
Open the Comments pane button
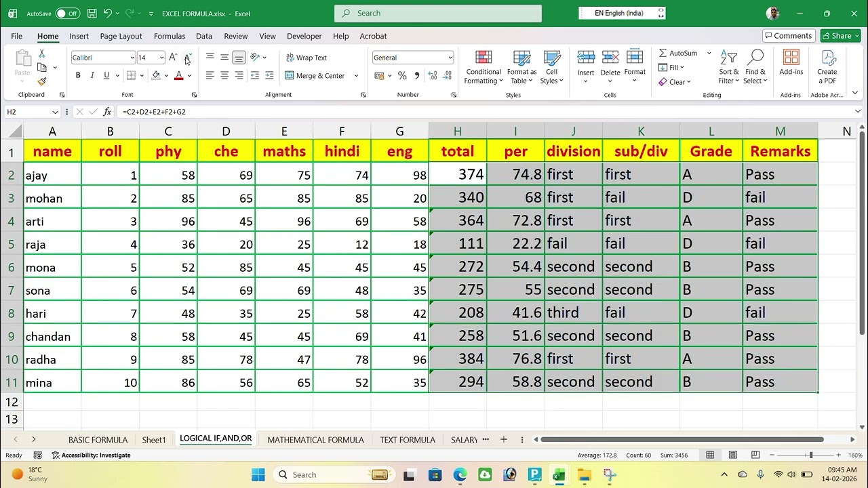(787, 36)
